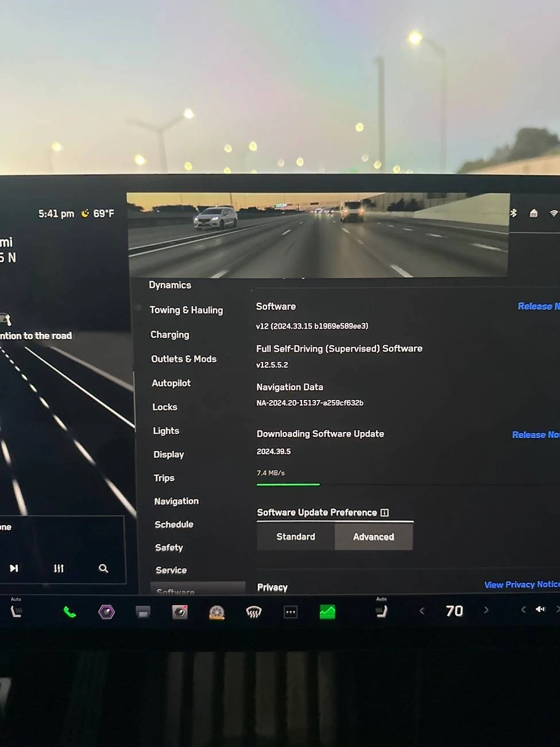Tap the 7.4 MB/s download speed

pyautogui.click(x=271, y=473)
